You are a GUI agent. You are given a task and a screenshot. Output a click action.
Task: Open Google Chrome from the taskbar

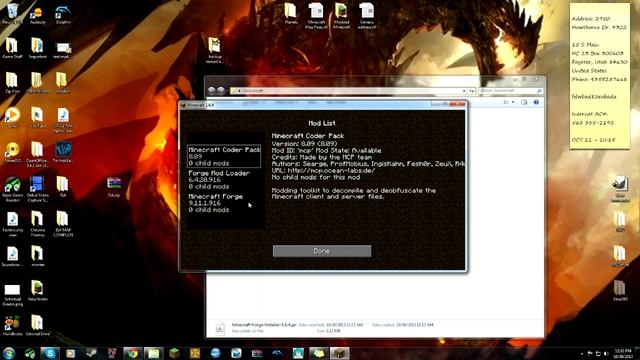pyautogui.click(x=133, y=353)
